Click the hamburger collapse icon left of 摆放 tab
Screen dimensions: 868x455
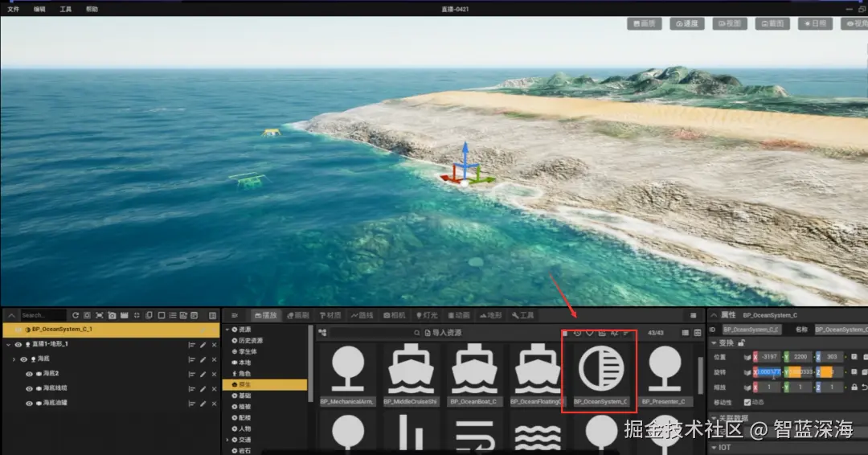(234, 315)
